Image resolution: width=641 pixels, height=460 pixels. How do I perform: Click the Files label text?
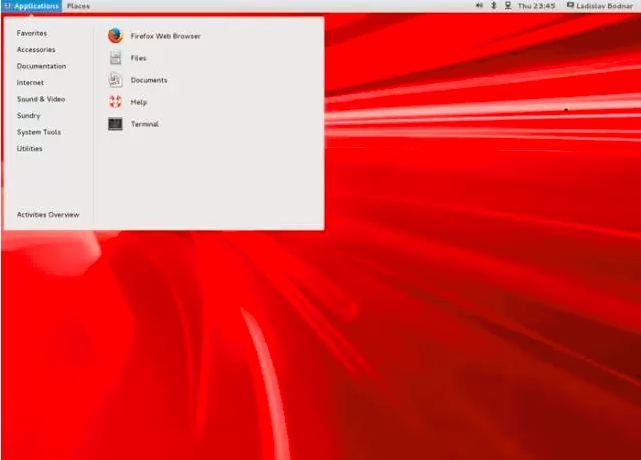[139, 58]
